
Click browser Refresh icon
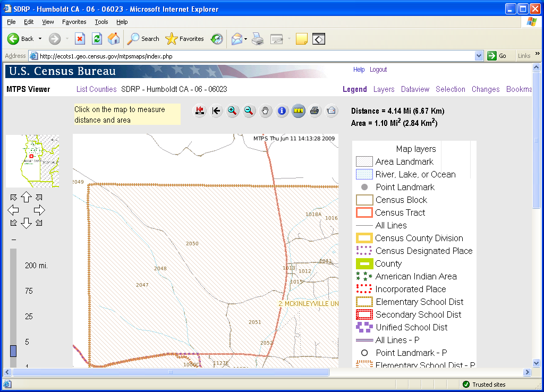pyautogui.click(x=97, y=39)
